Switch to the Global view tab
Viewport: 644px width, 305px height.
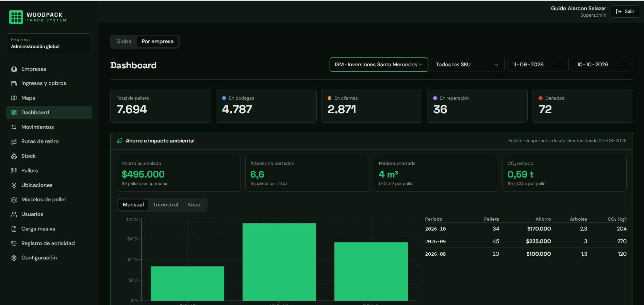coord(125,41)
